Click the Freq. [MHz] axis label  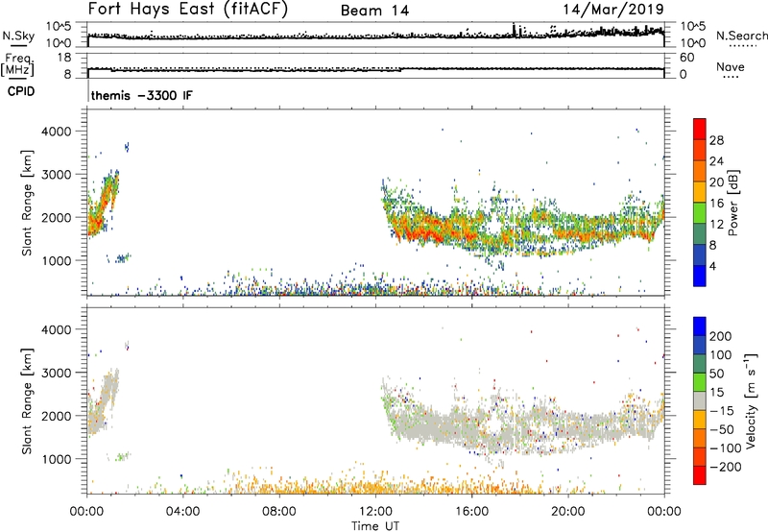pos(17,64)
